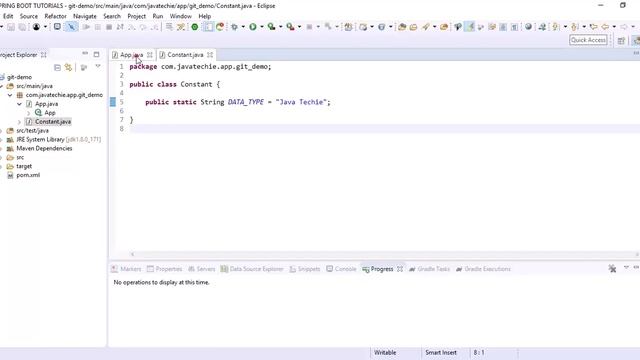Click the grayed Terminate stop icon

pyautogui.click(x=109, y=27)
